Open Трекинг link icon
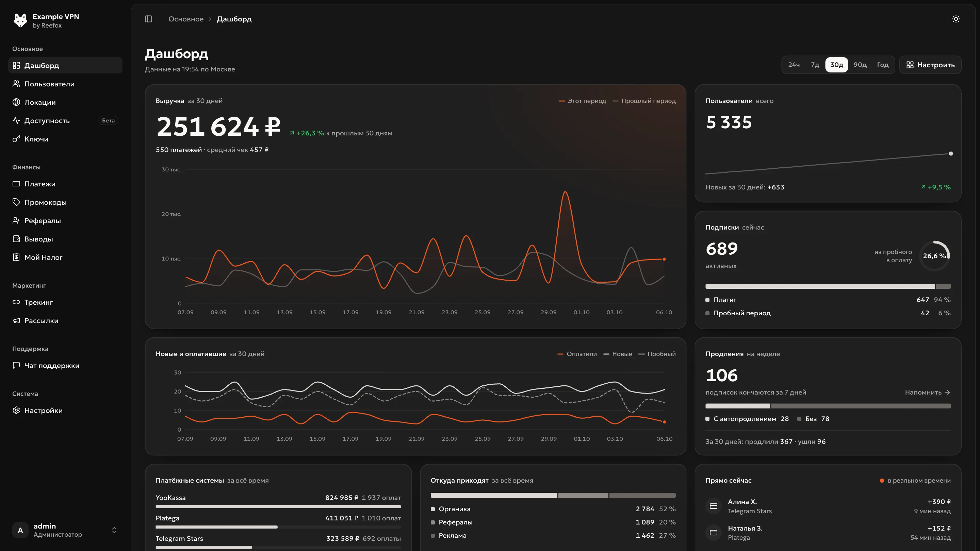Image resolution: width=980 pixels, height=551 pixels. 16,302
